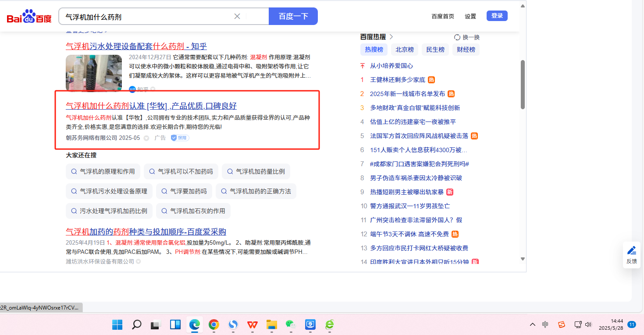Screen dimensions: 644x335
Task: Open File Explorer from taskbar
Action: pos(272,324)
